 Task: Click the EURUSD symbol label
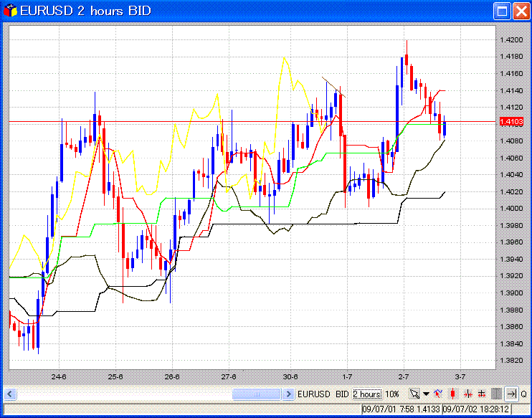[x=314, y=394]
